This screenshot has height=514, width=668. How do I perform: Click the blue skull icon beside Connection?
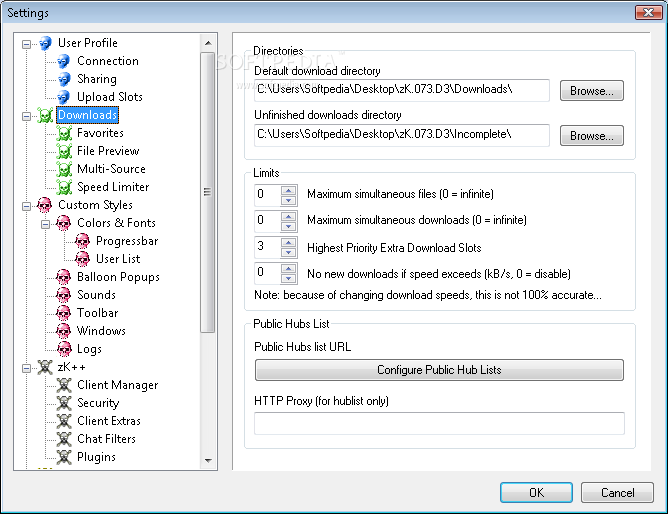pyautogui.click(x=64, y=61)
